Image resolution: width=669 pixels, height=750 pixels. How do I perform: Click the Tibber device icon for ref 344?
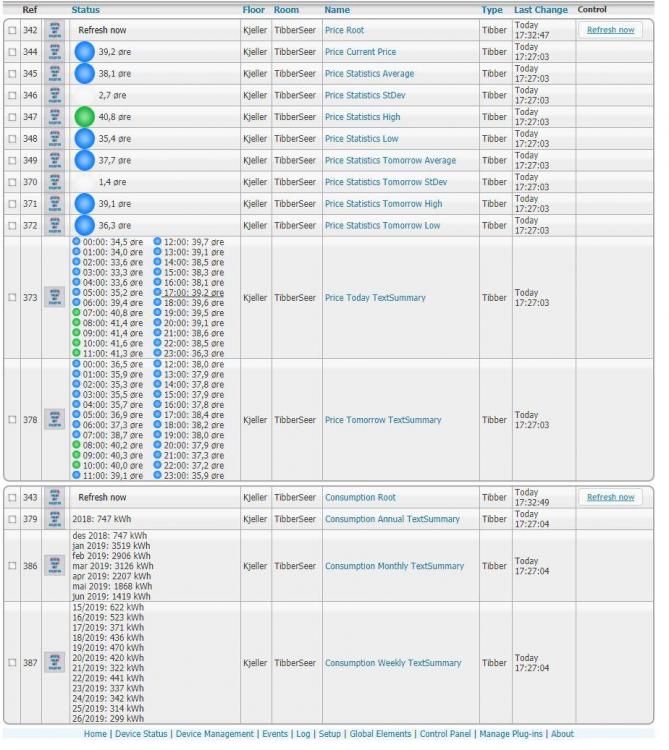click(55, 52)
